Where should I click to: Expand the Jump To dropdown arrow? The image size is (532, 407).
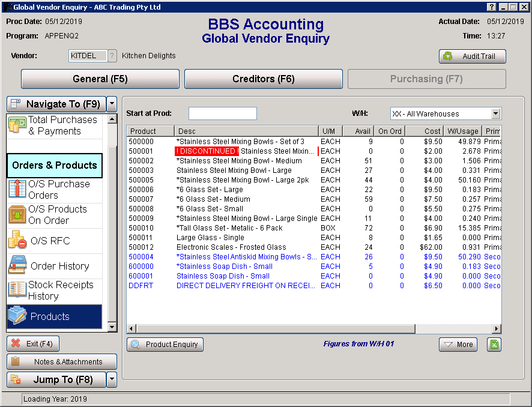tap(112, 379)
